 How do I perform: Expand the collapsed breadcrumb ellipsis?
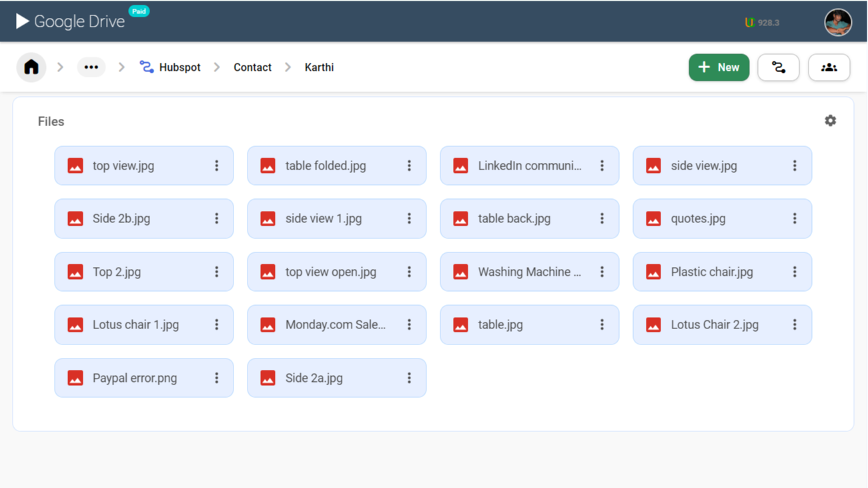tap(91, 67)
